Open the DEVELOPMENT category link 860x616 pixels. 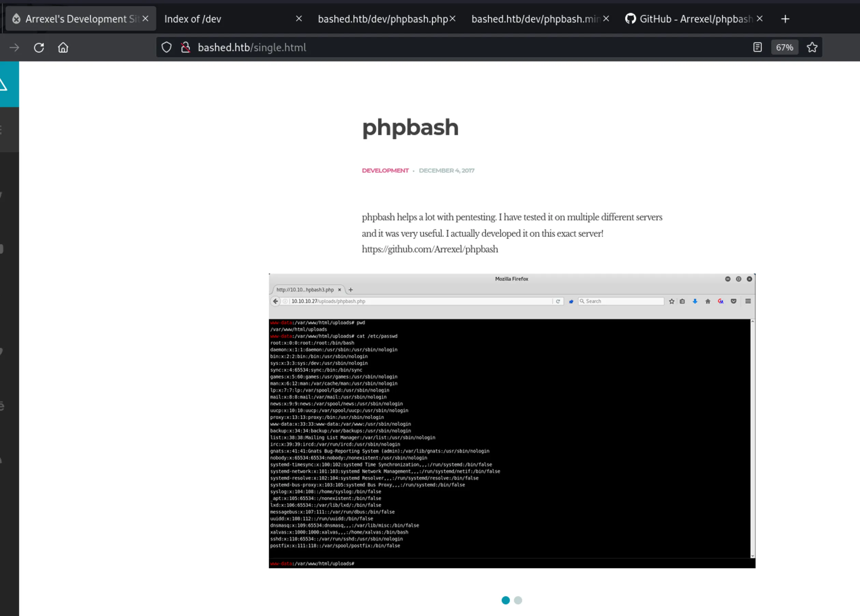coord(385,171)
